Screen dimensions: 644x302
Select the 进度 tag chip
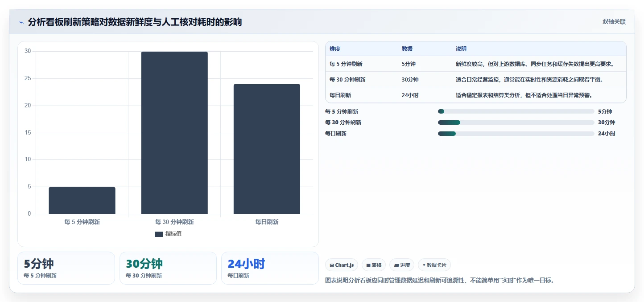(402, 265)
